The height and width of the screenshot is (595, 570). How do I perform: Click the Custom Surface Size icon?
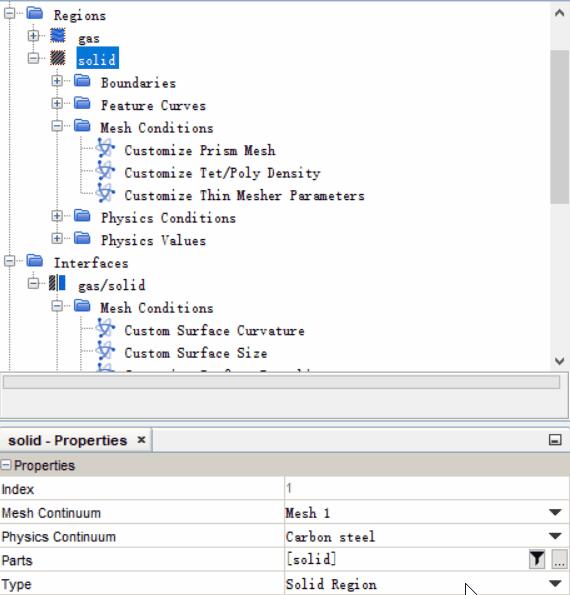(x=105, y=350)
